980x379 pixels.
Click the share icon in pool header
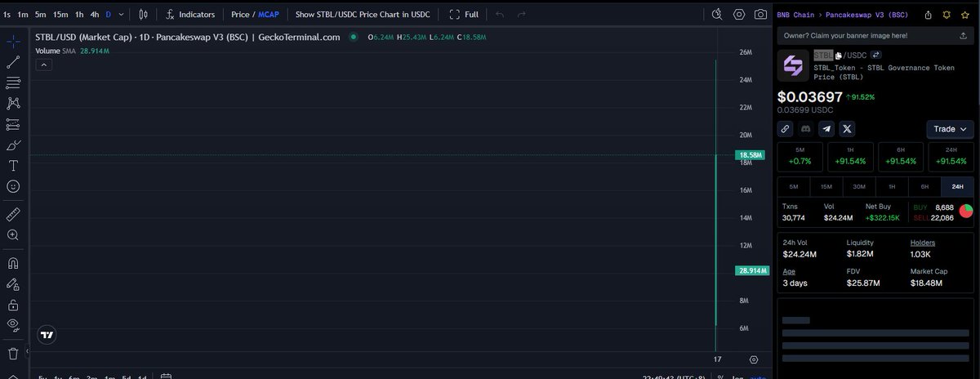pyautogui.click(x=929, y=14)
